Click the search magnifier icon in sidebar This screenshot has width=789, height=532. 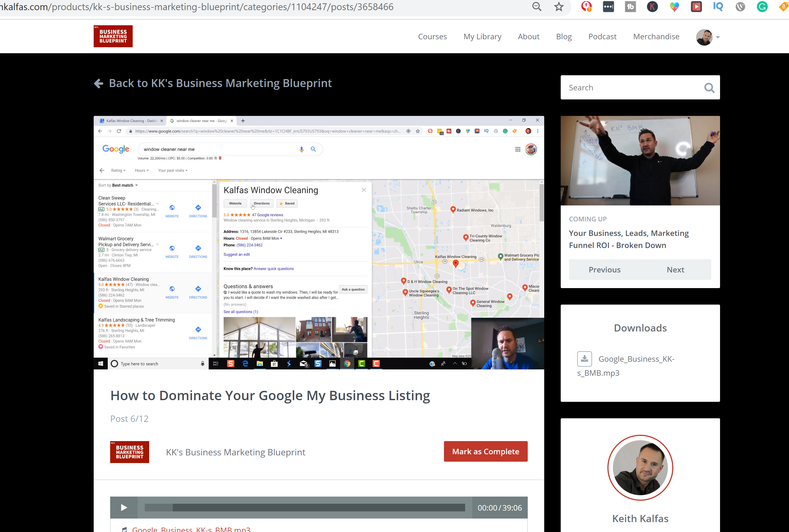coord(709,88)
